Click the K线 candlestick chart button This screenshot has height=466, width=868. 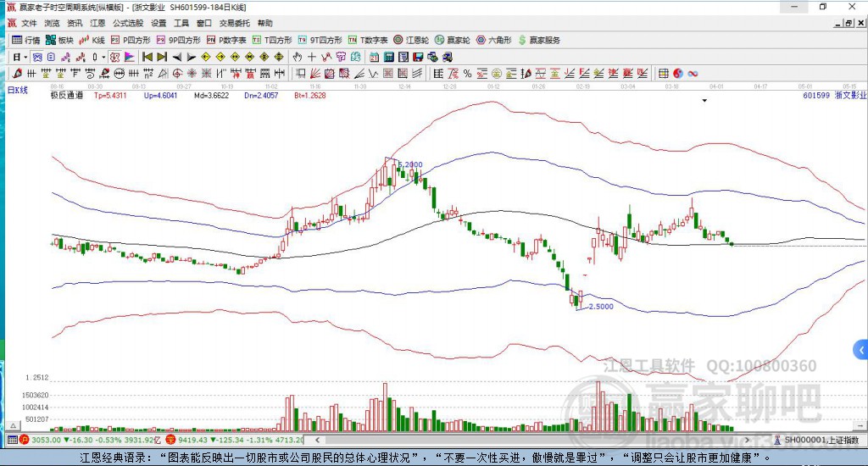pyautogui.click(x=92, y=40)
